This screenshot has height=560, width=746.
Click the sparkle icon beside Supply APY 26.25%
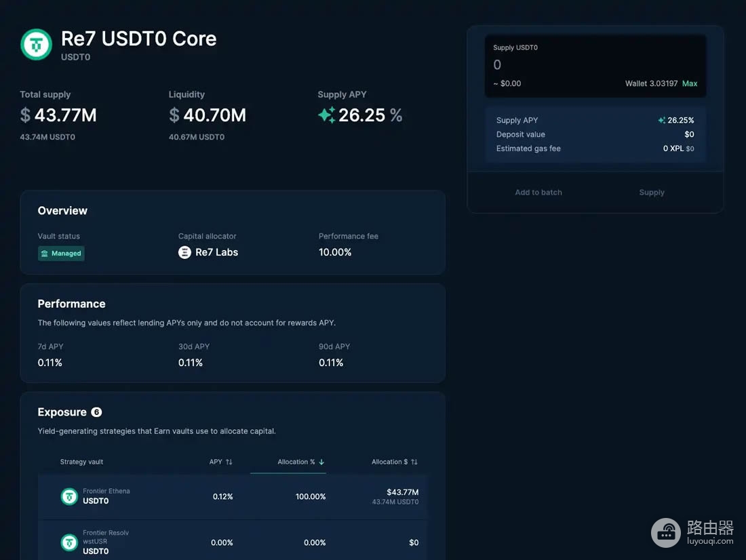pyautogui.click(x=326, y=115)
